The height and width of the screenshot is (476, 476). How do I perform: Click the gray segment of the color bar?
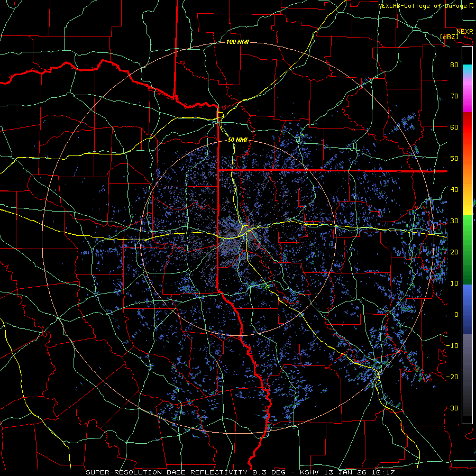(467, 358)
